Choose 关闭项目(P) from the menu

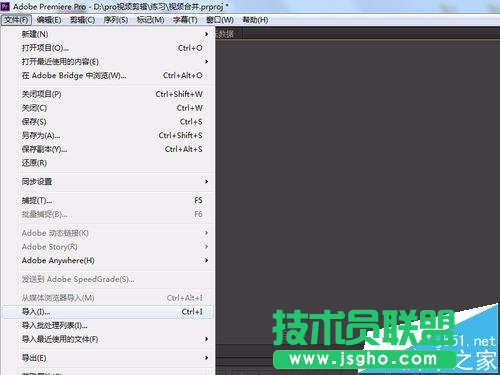[x=107, y=94]
